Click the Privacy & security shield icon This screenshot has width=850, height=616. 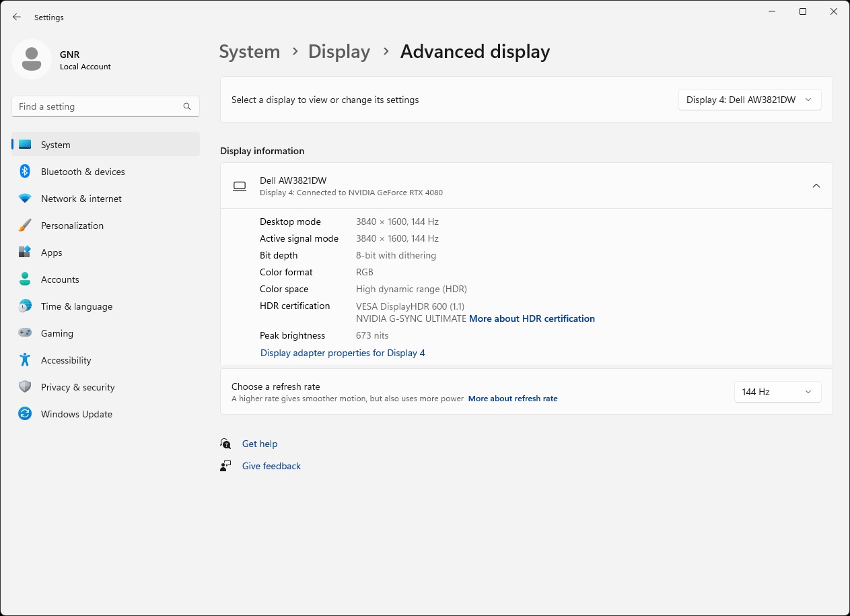(25, 387)
